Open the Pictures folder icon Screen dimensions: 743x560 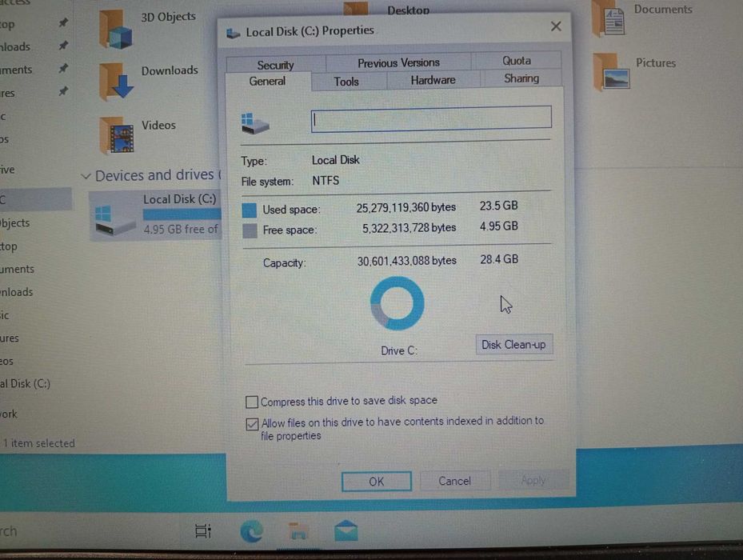tap(611, 72)
